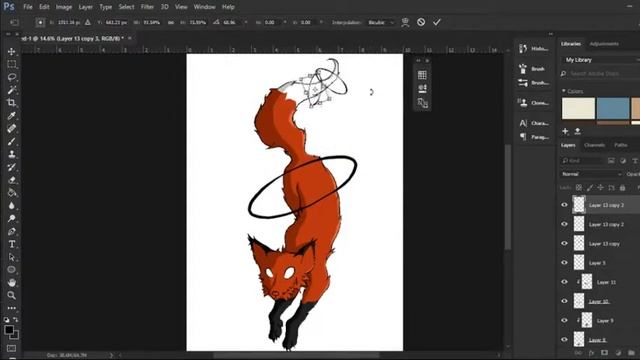The height and width of the screenshot is (360, 640).
Task: Open the layer style fx button
Action: click(x=591, y=353)
